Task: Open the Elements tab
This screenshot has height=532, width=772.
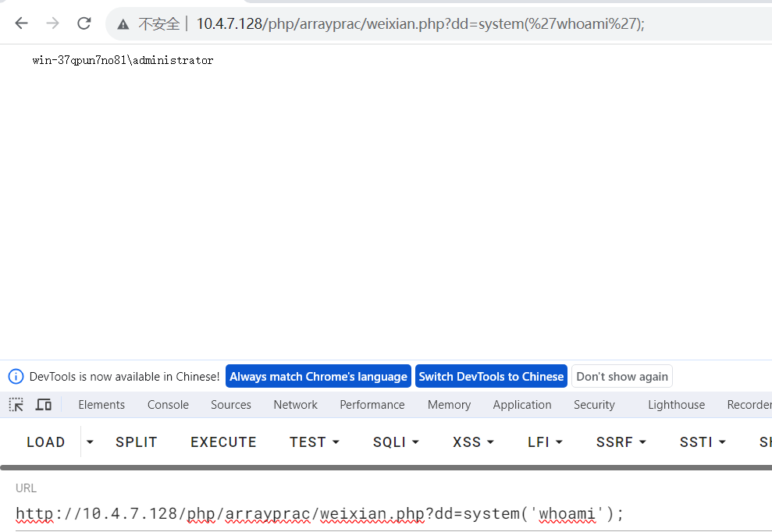Action: click(101, 405)
